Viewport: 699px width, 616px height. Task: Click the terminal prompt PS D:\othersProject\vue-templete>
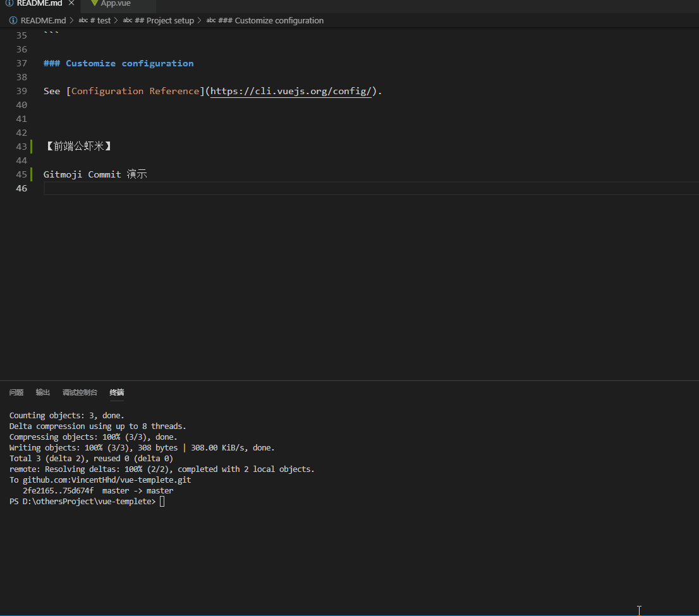[82, 502]
